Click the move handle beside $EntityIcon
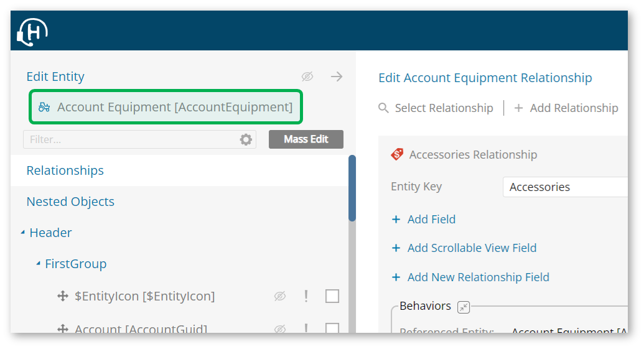644x349 pixels. tap(62, 296)
